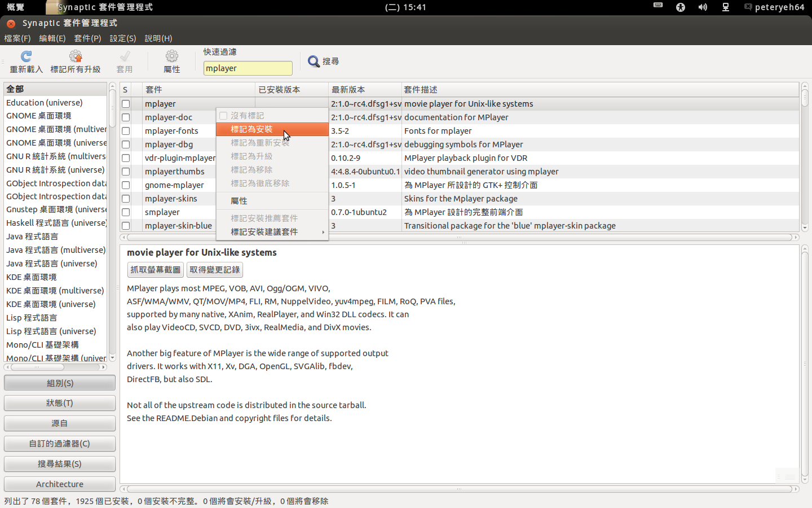Viewport: 812px width, 508px height.
Task: Click the package list horizontal scrollbar
Action: coord(460,238)
